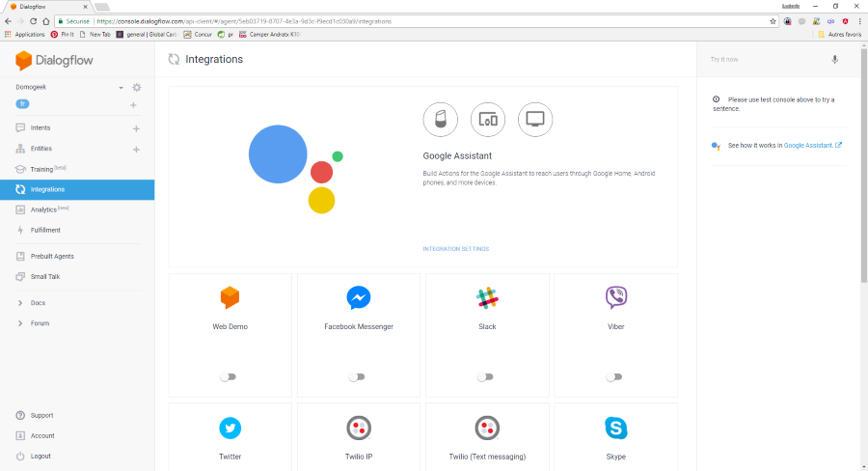868x471 pixels.
Task: Select the phone and tablet devices icon
Action: 488,119
